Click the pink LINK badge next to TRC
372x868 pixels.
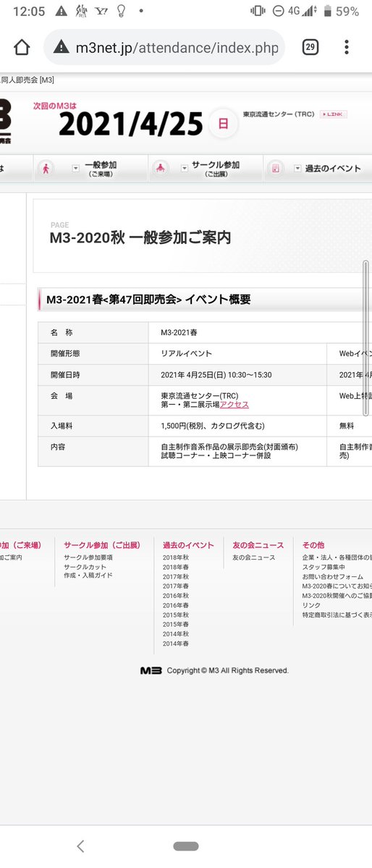pos(334,114)
